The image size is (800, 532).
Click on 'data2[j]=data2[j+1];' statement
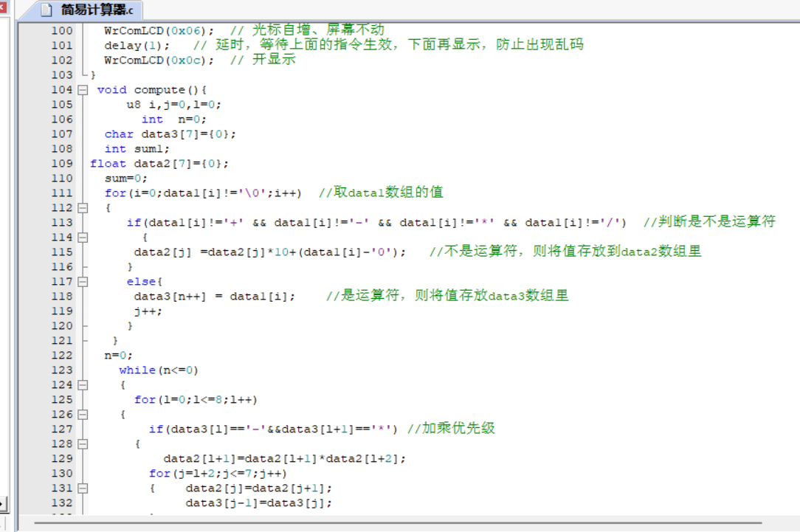point(259,488)
